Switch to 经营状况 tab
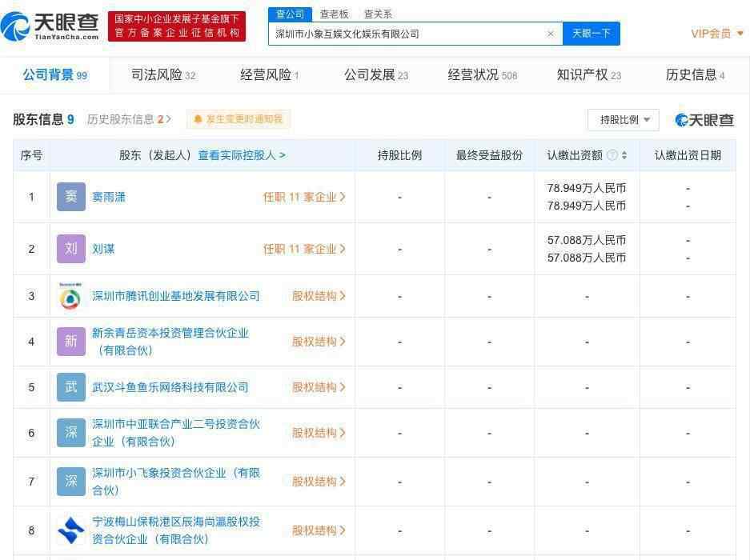Viewport: 750px width, 560px height. coord(482,75)
